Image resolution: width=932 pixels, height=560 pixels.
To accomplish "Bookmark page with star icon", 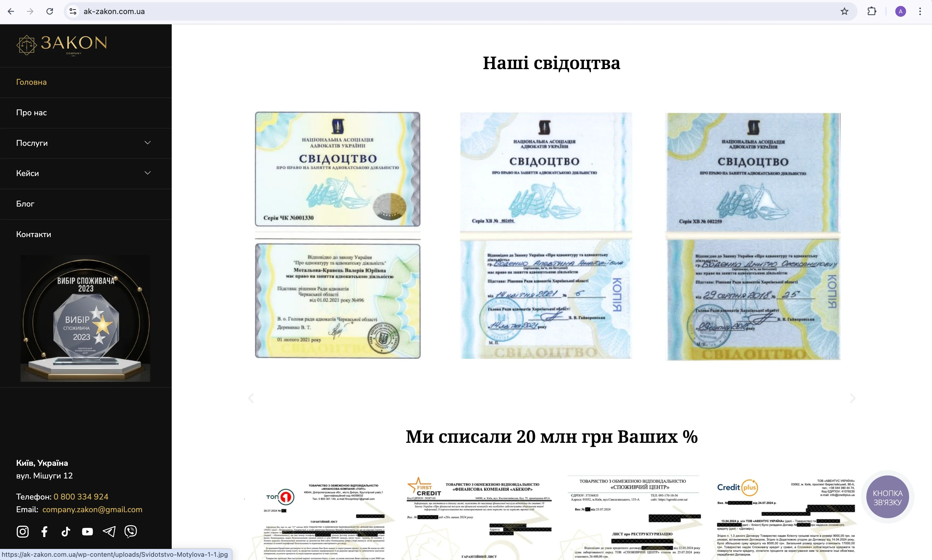I will point(844,11).
